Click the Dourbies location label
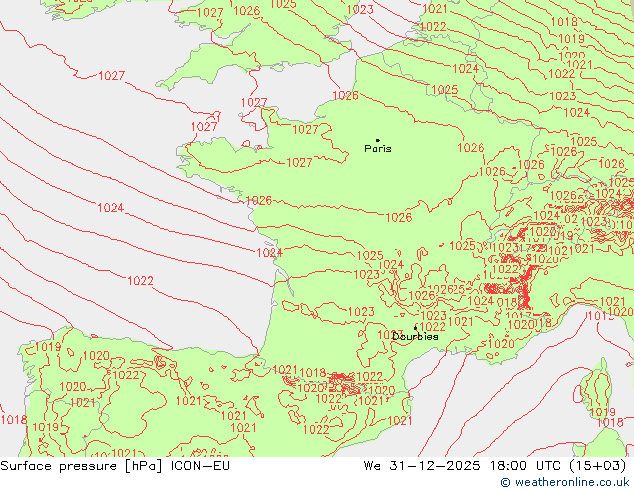 click(x=415, y=336)
